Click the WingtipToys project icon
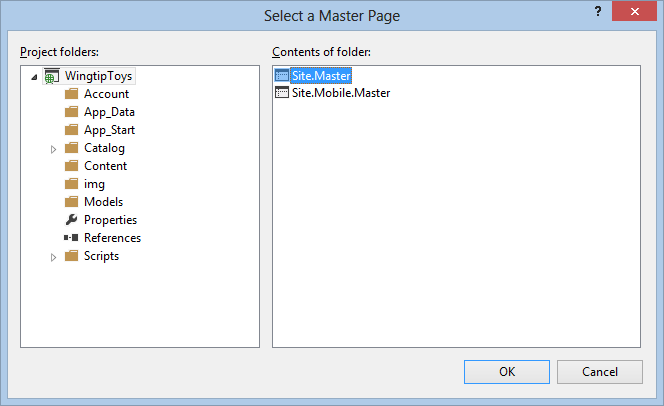Screen dimensions: 664x406 [x=51, y=76]
